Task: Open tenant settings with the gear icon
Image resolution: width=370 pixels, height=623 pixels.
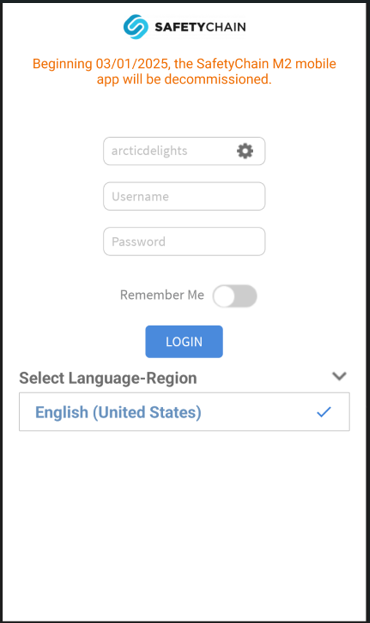Action: (x=245, y=151)
